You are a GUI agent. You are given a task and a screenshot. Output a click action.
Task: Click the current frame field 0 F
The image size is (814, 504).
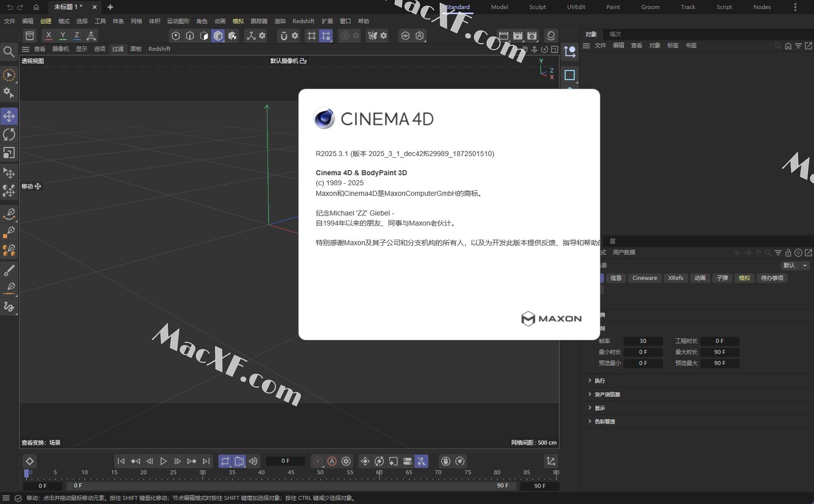click(x=285, y=461)
